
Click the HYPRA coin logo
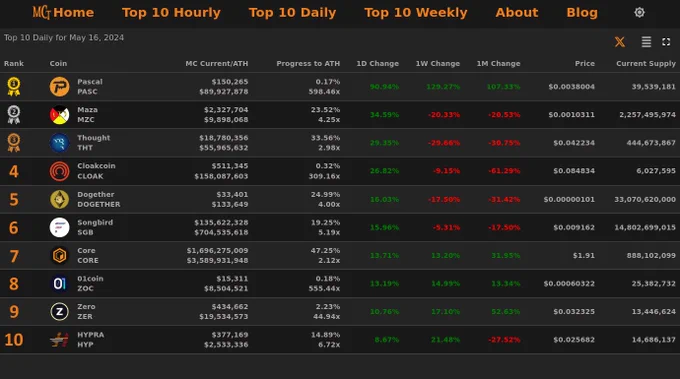coord(59,340)
